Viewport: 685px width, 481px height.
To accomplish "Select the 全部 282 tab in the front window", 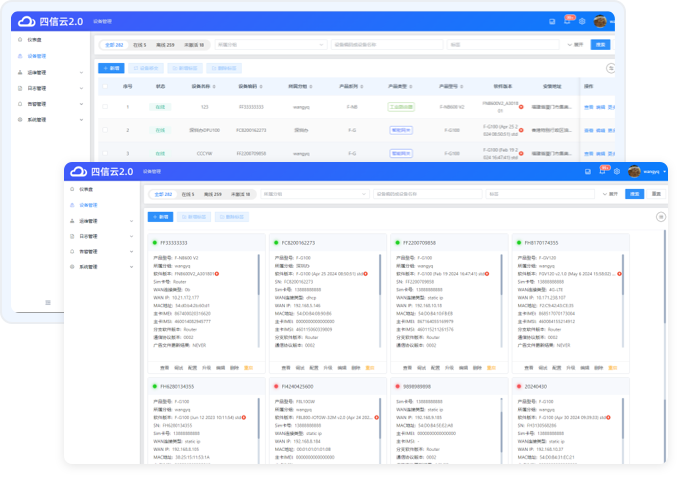I will (163, 194).
